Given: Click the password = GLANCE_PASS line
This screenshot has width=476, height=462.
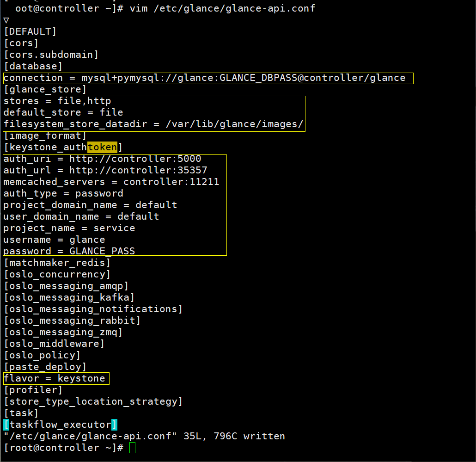Looking at the screenshot, I should [x=69, y=251].
